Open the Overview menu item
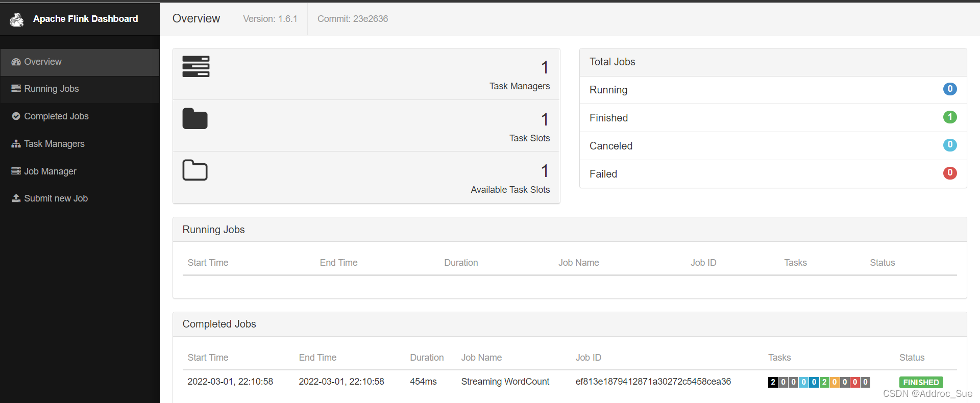The width and height of the screenshot is (980, 403). [x=80, y=62]
